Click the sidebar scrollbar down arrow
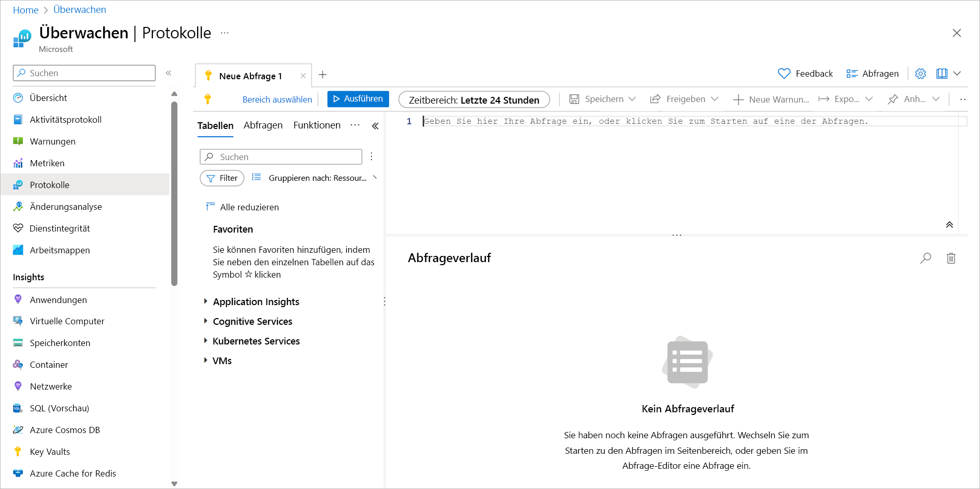This screenshot has width=980, height=489. 174,484
